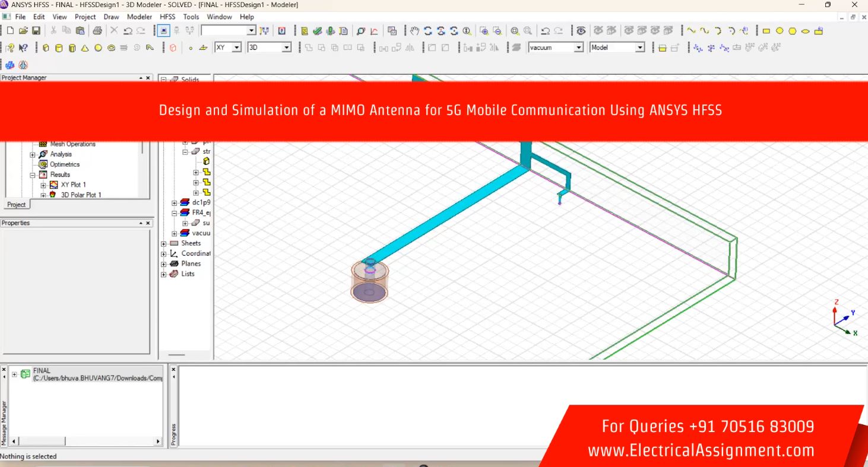Undo the last action in the main toolbar

tap(128, 31)
